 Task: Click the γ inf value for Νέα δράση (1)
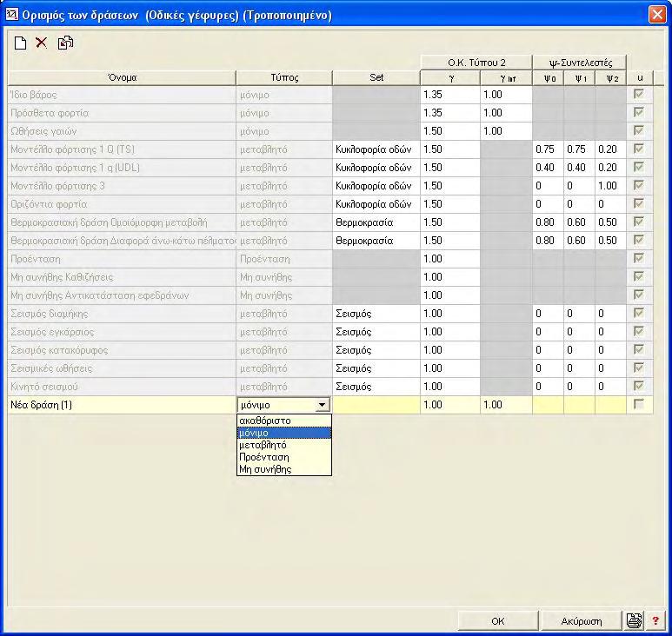pos(507,405)
